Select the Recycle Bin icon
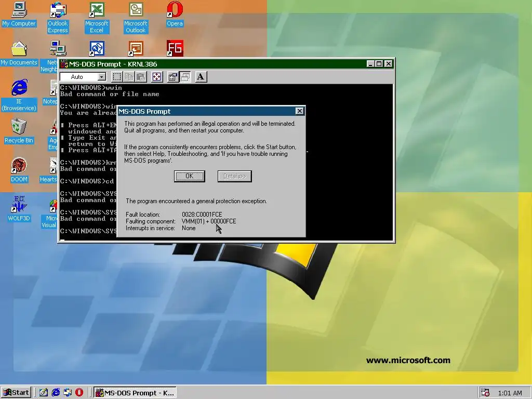The width and height of the screenshot is (532, 399). tap(19, 131)
